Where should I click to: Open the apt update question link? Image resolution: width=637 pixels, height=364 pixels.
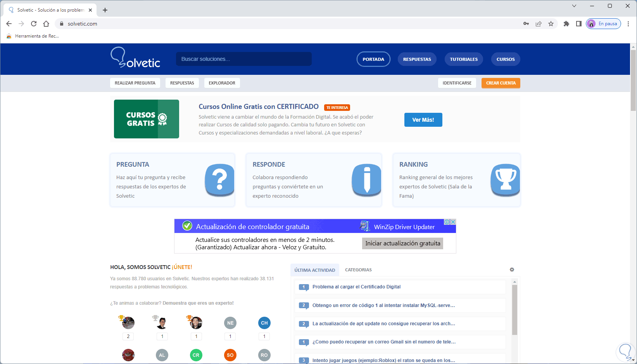[384, 324]
